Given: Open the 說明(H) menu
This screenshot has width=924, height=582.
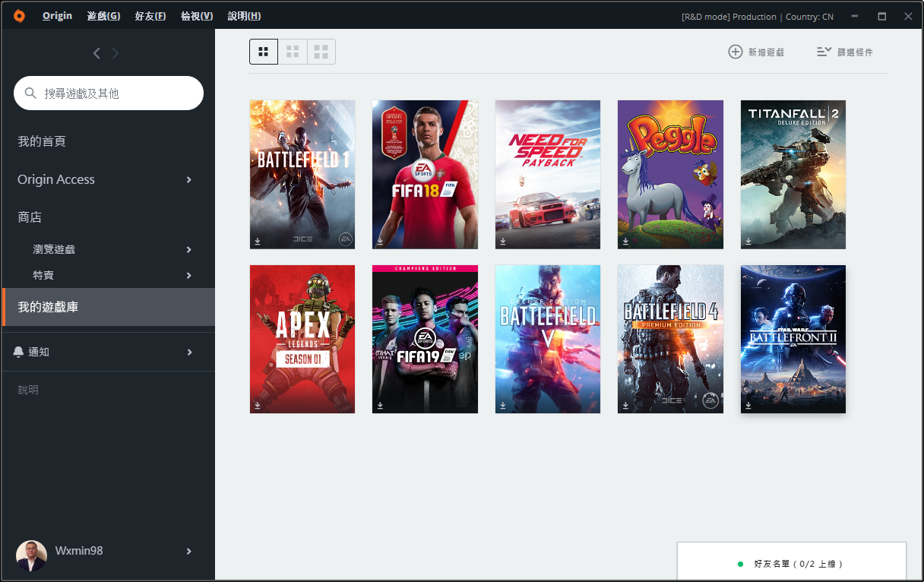Looking at the screenshot, I should [x=244, y=16].
